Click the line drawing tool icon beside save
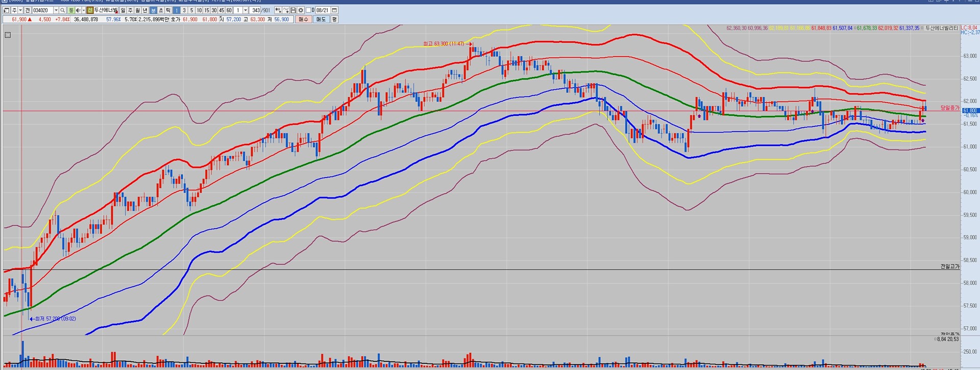 pyautogui.click(x=286, y=10)
